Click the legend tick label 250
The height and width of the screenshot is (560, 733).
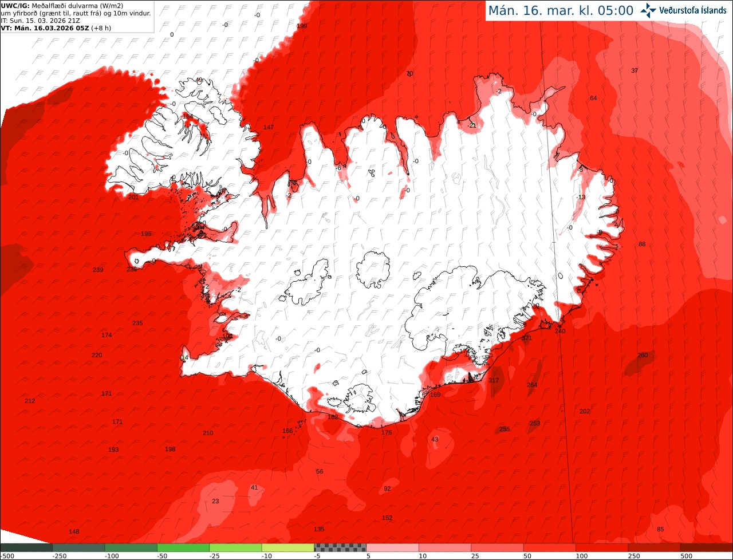pyautogui.click(x=635, y=556)
